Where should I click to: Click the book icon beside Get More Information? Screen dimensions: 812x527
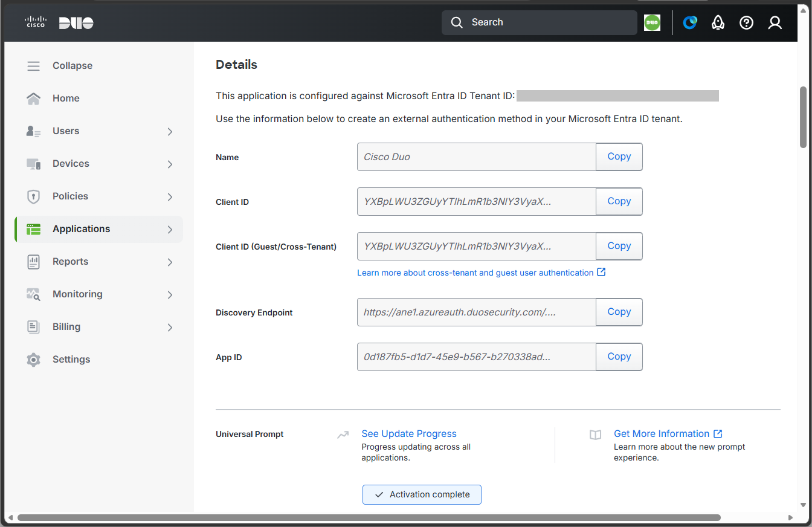coord(595,435)
